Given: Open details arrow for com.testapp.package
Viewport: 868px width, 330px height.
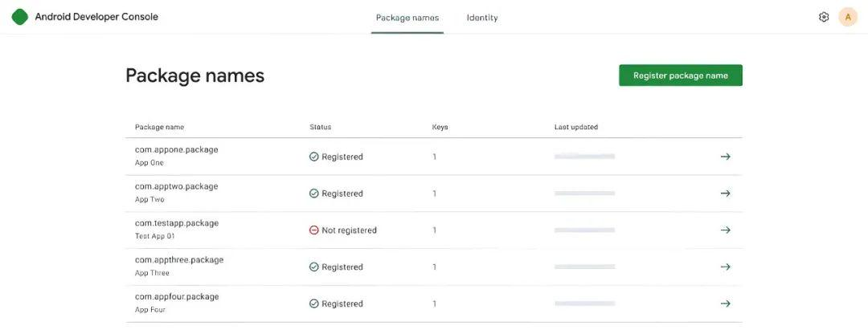Looking at the screenshot, I should pos(725,230).
